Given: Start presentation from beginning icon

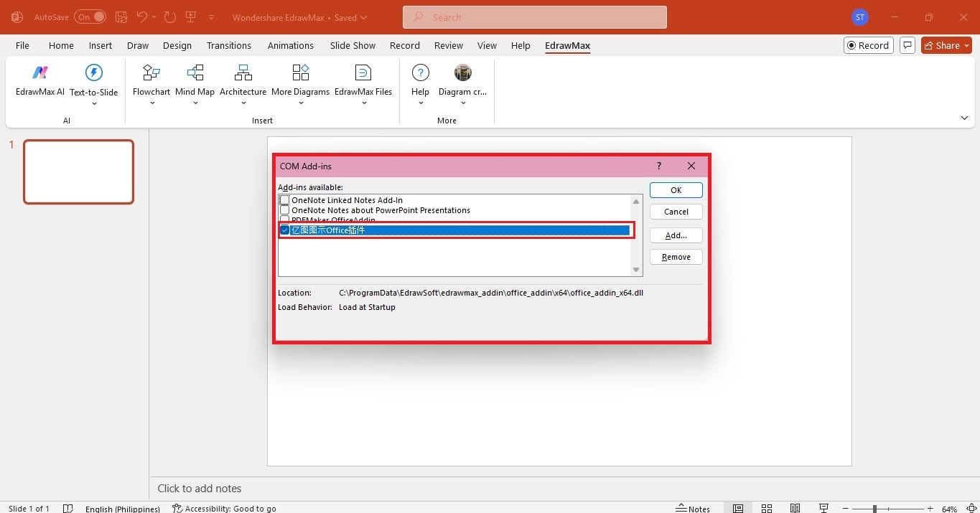Looking at the screenshot, I should click(190, 17).
